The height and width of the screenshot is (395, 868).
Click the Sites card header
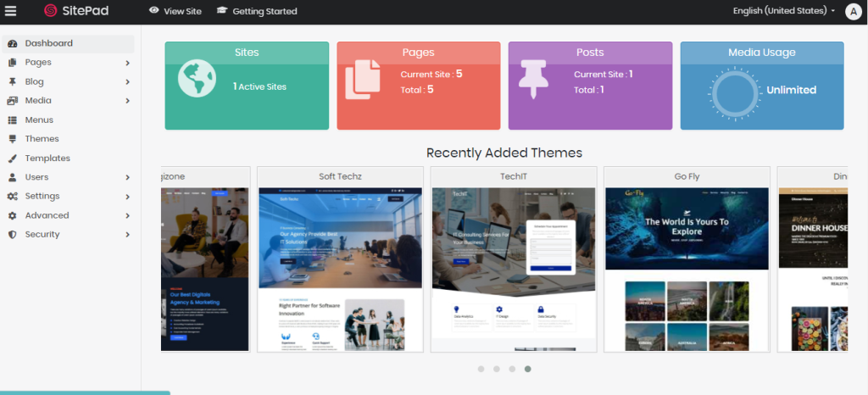click(247, 53)
